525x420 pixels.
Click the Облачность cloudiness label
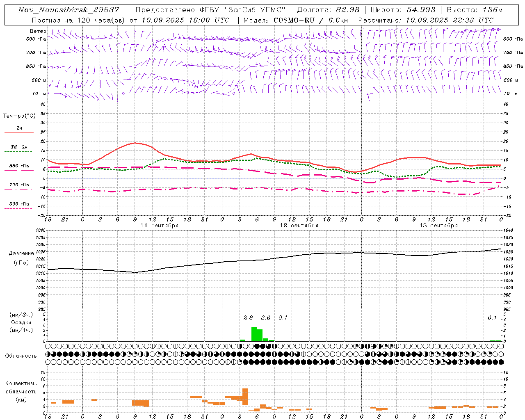tap(21, 356)
